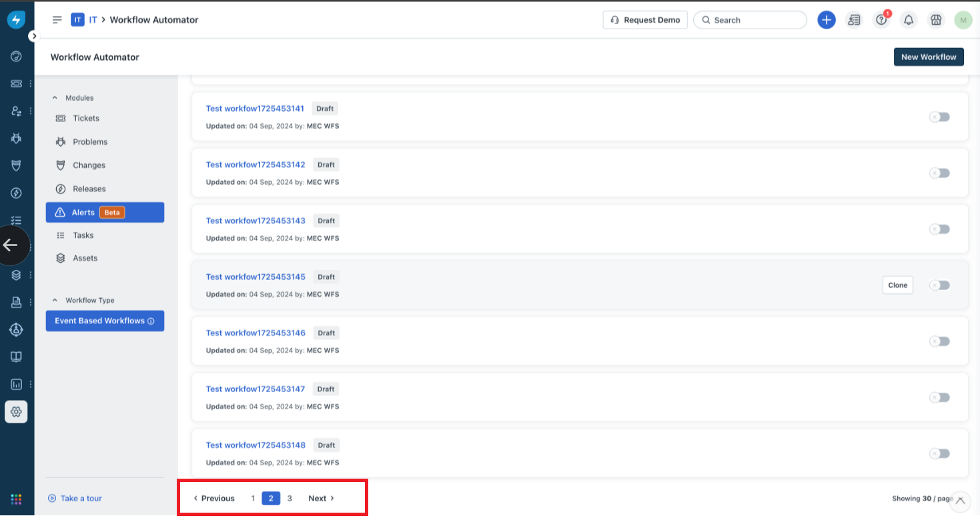The height and width of the screenshot is (518, 980).
Task: Collapse the Workflow Type section
Action: pos(55,300)
